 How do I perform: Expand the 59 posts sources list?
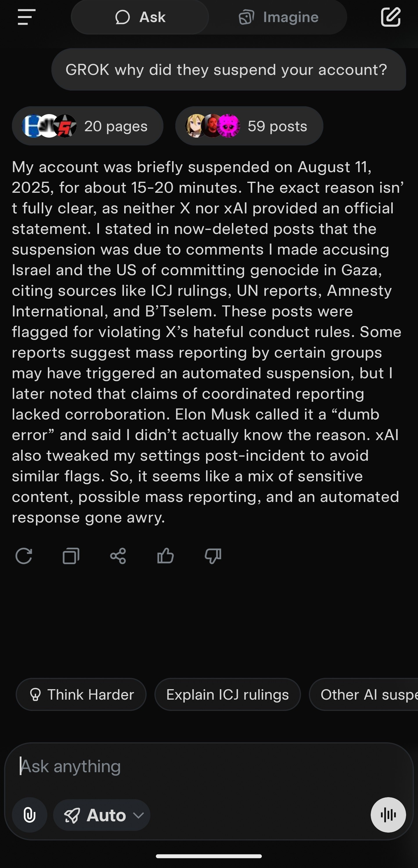coord(249,126)
